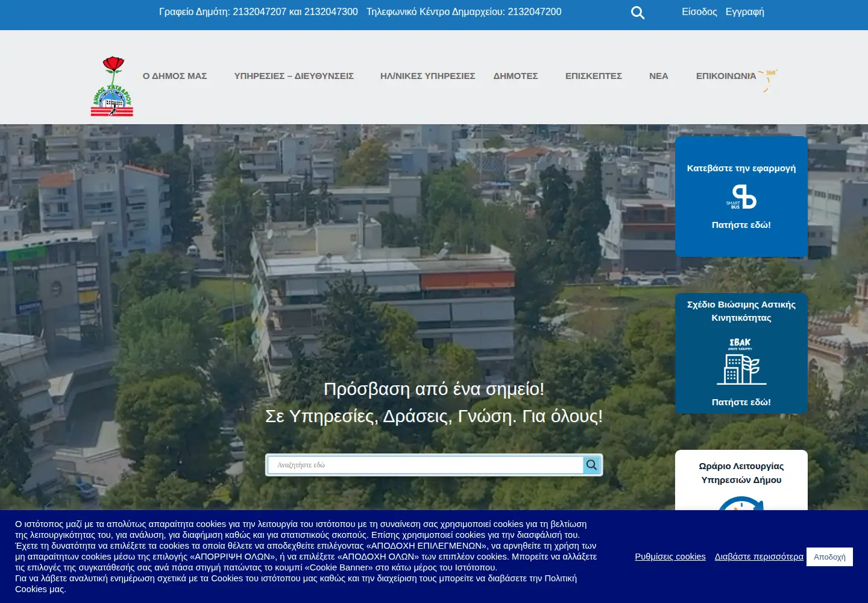Click the Εγγραφή register link
The height and width of the screenshot is (603, 868).
click(x=745, y=12)
